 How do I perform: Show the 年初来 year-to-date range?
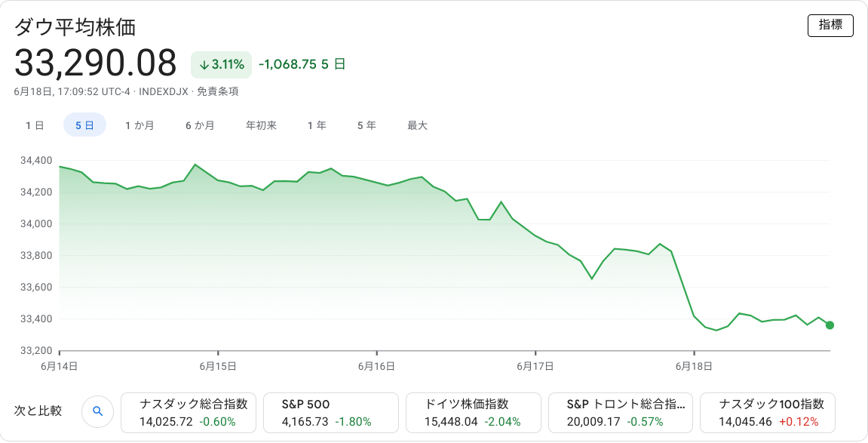[261, 126]
